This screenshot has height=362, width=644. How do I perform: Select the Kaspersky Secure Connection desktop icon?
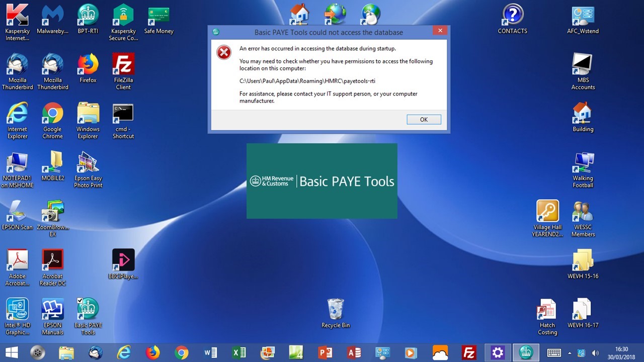pyautogui.click(x=123, y=23)
